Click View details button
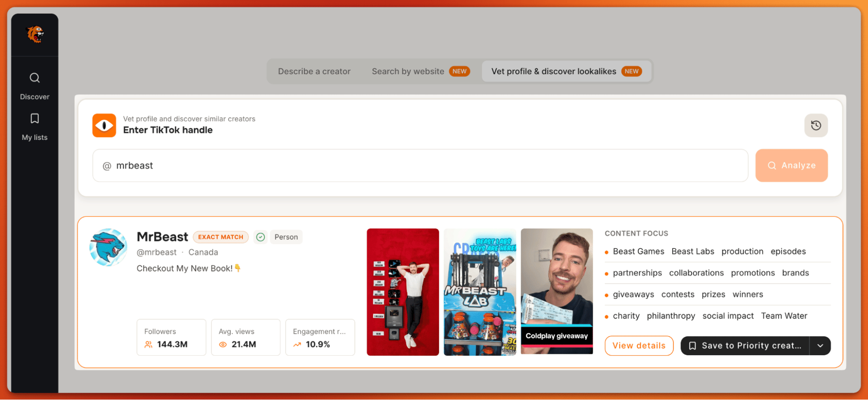The image size is (868, 400). 639,346
